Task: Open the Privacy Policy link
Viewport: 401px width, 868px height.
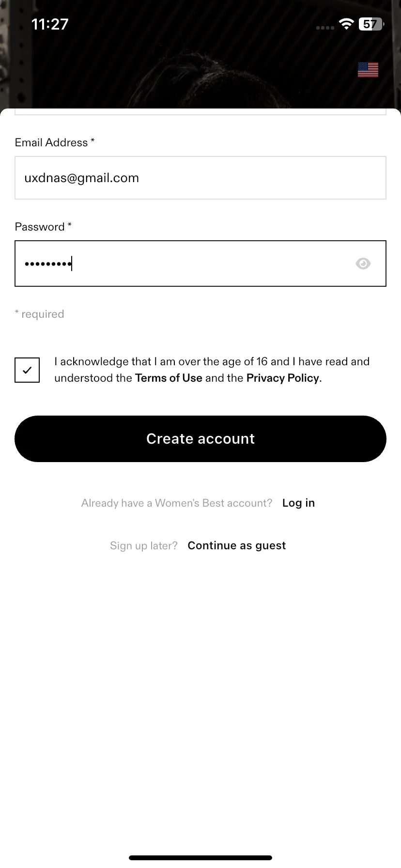Action: tap(283, 378)
